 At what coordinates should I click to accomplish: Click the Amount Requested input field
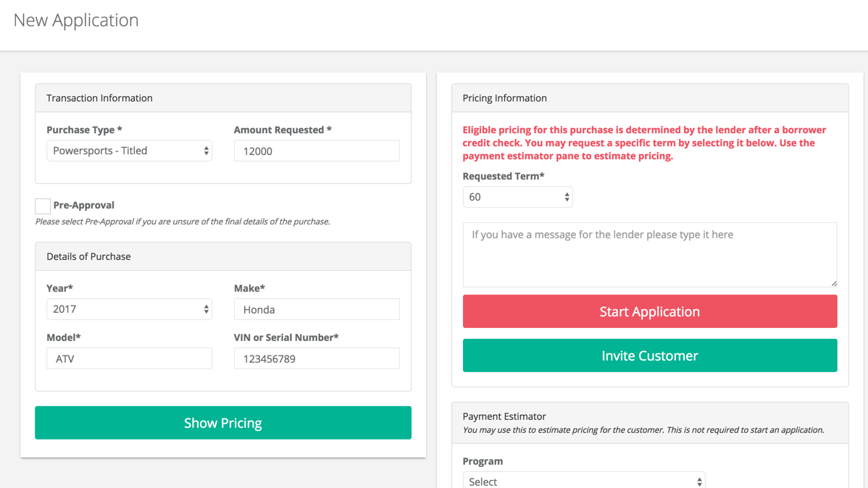coord(317,151)
